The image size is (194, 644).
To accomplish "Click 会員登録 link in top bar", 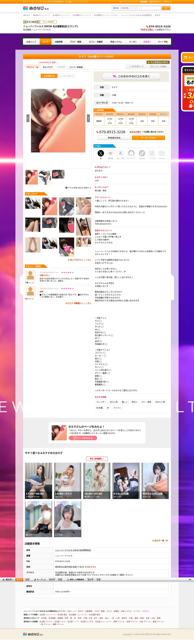I will pyautogui.click(x=143, y=2).
